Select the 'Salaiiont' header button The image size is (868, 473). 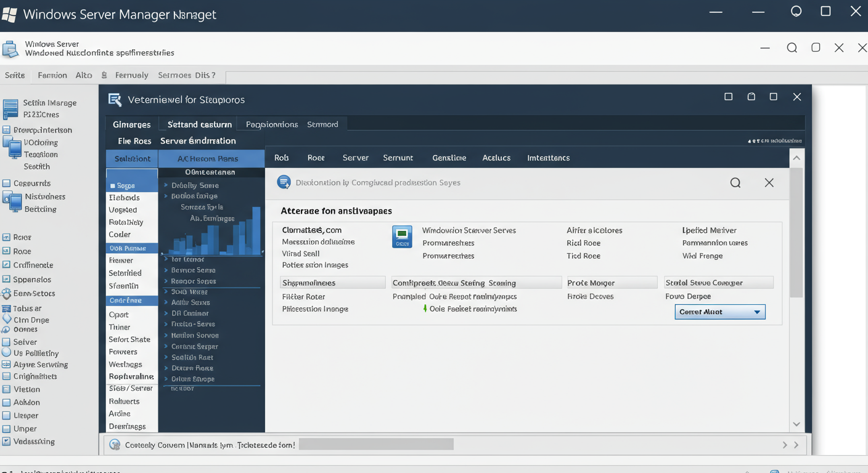click(132, 158)
